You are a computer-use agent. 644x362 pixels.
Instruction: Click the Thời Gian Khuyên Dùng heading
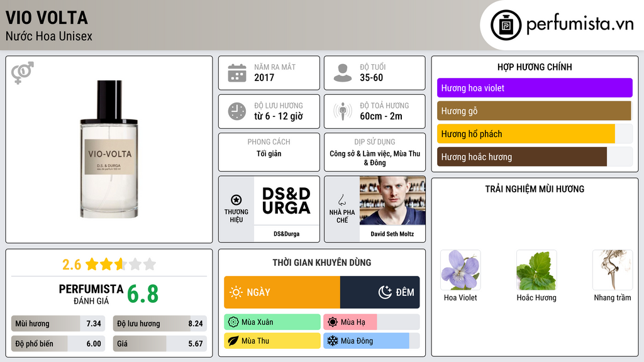click(x=322, y=263)
